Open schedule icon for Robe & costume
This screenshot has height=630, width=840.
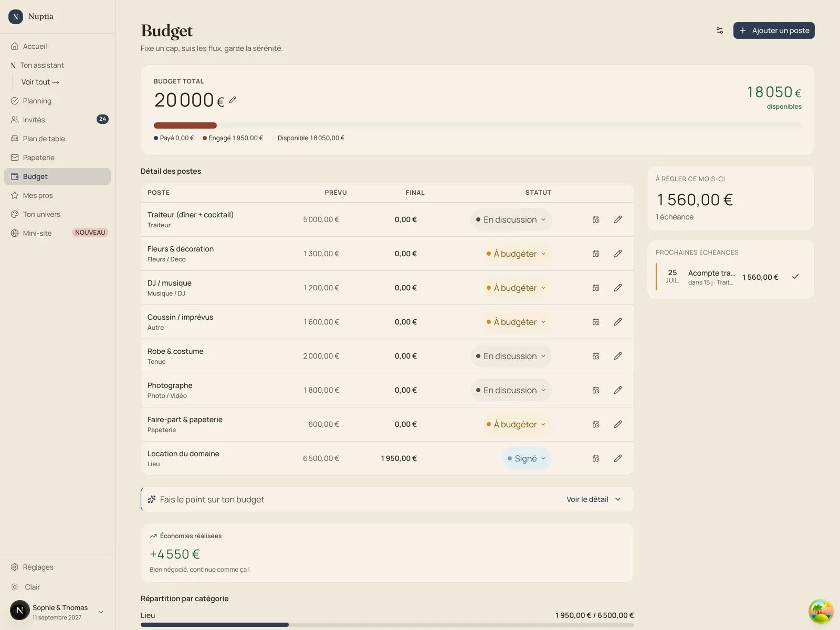pyautogui.click(x=596, y=356)
